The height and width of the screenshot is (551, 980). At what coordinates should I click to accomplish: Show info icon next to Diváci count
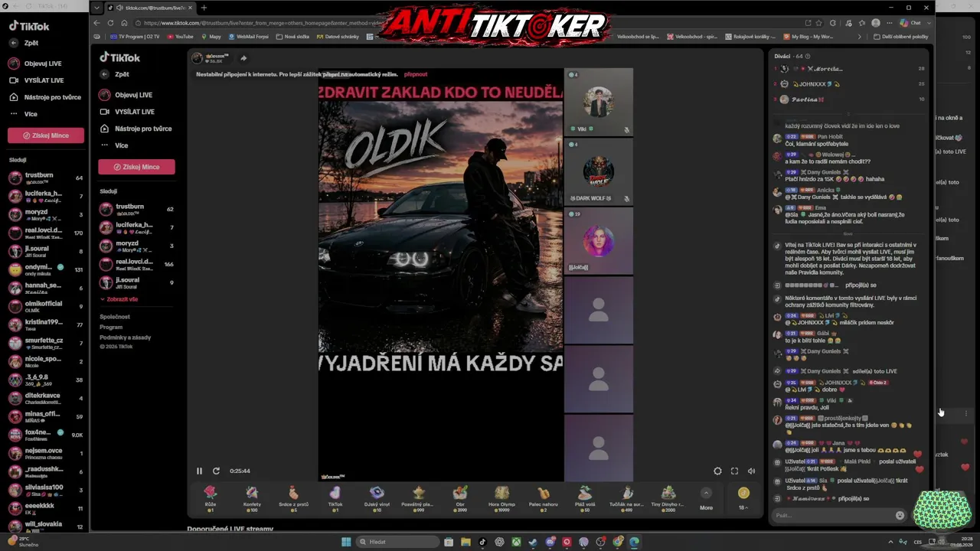pyautogui.click(x=808, y=56)
